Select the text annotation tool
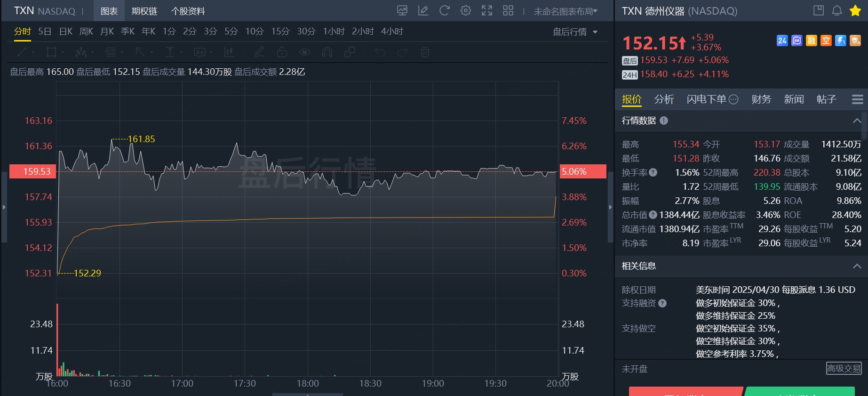Image resolution: width=868 pixels, height=396 pixels. [200, 52]
